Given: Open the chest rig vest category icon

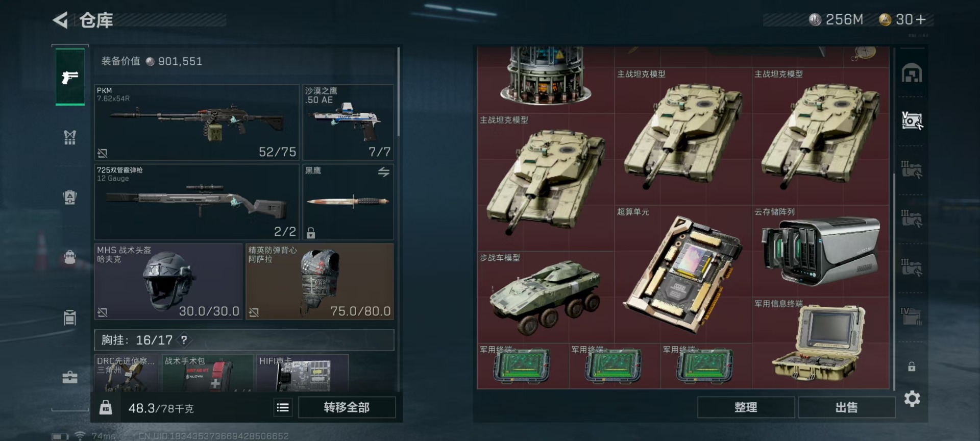Looking at the screenshot, I should click(70, 137).
